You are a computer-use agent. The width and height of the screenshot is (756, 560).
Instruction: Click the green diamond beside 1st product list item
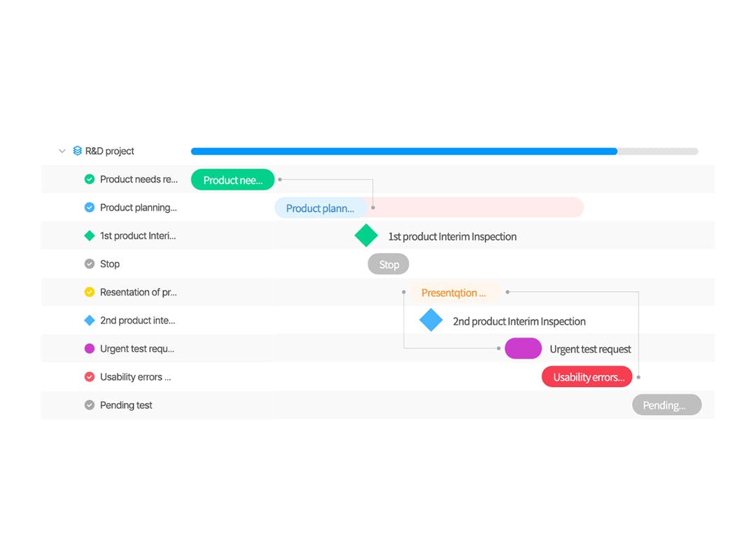(90, 236)
